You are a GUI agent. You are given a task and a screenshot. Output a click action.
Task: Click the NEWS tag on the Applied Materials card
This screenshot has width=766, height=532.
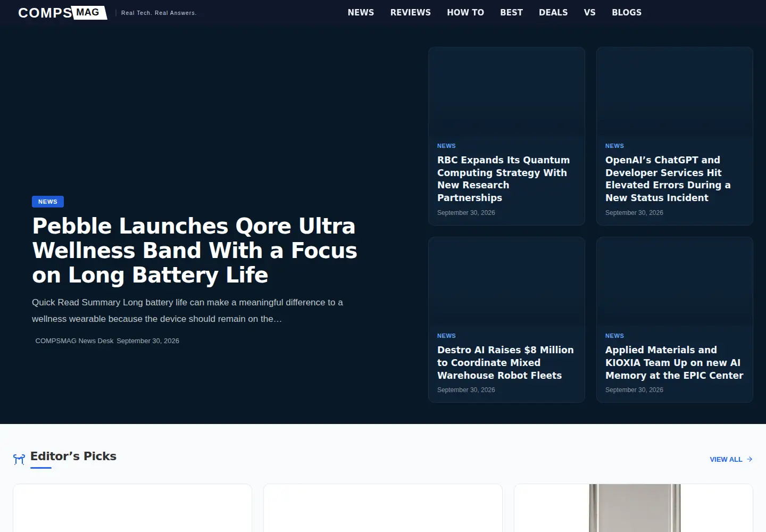pos(614,336)
